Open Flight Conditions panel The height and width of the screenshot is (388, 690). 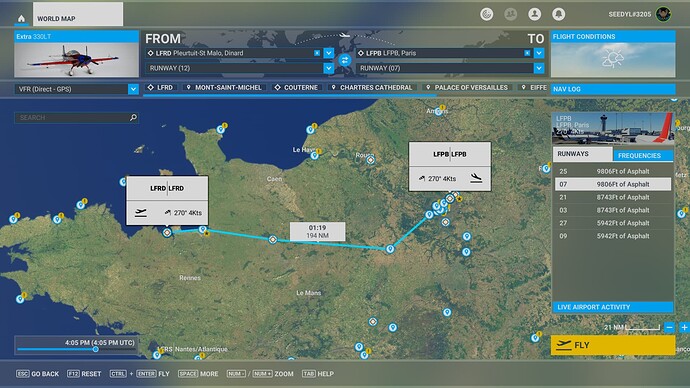pos(613,54)
